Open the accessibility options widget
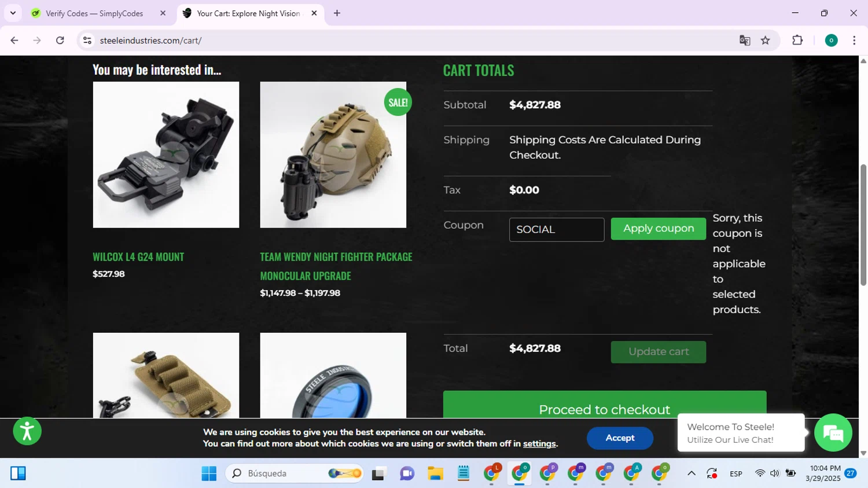Screen dimensions: 868x488 click(27, 431)
